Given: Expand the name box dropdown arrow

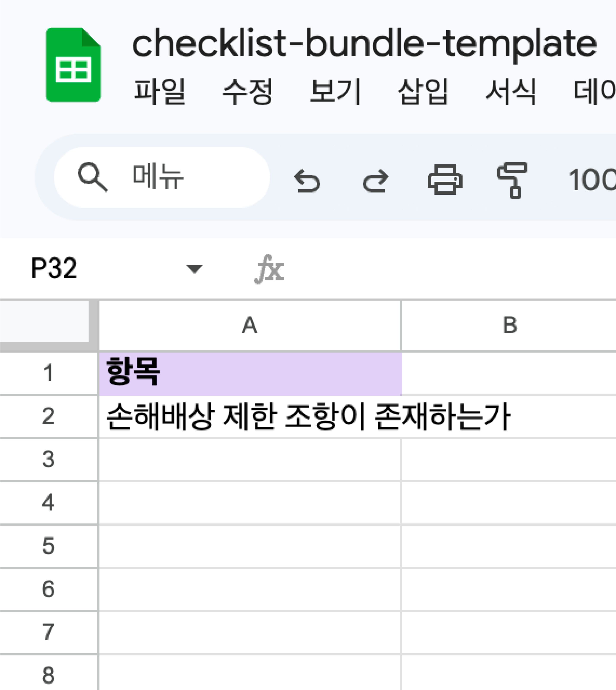Looking at the screenshot, I should coord(195,269).
